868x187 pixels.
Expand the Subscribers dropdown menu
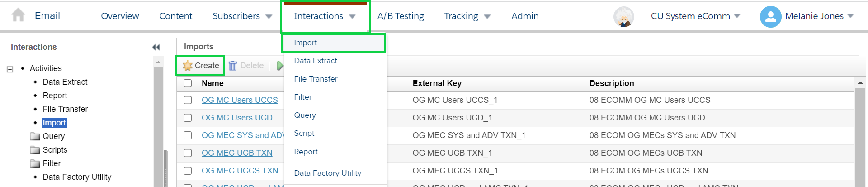pyautogui.click(x=269, y=17)
